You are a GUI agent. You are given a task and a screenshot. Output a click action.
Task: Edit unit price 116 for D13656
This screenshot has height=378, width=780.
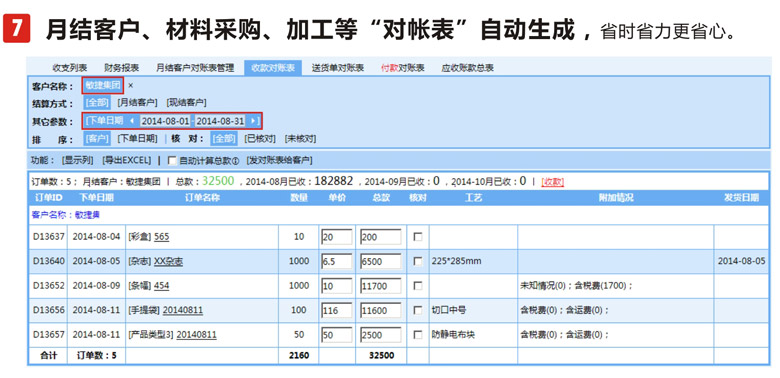[337, 310]
